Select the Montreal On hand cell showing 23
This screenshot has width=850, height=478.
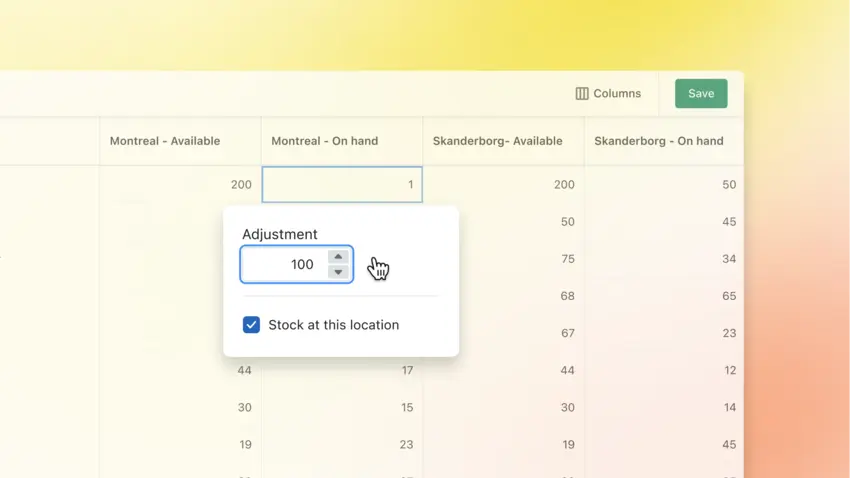coord(342,445)
